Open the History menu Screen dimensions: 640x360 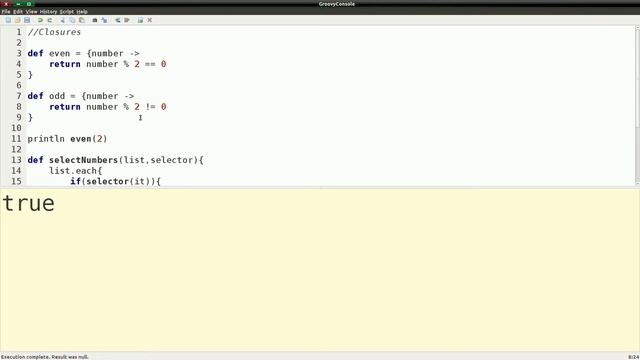pyautogui.click(x=49, y=12)
